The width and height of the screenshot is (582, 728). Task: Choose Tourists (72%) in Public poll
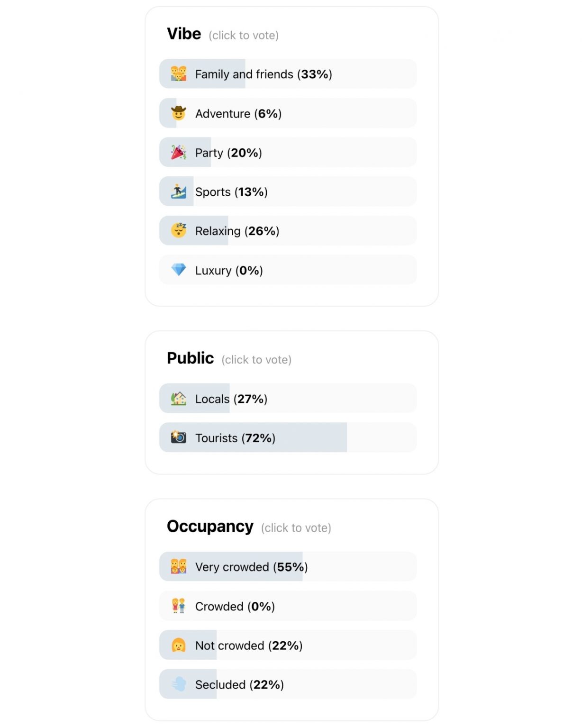[x=288, y=437]
